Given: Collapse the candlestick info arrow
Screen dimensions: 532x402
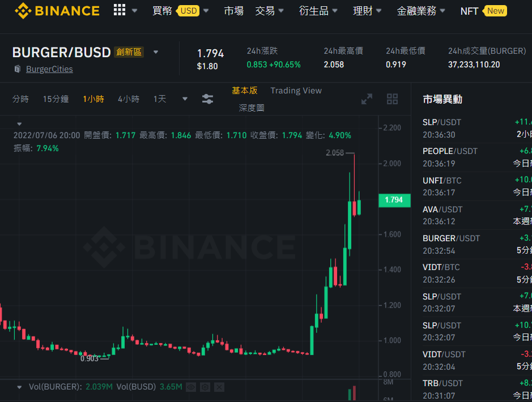Looking at the screenshot, I should 19,124.
